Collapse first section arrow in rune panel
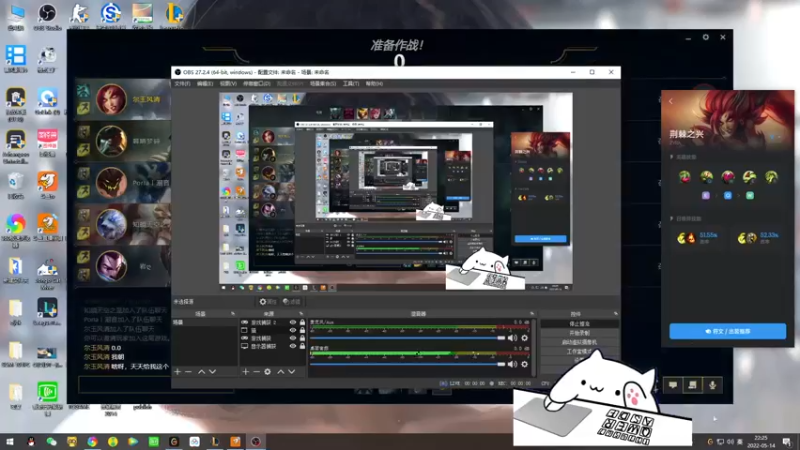Viewport: 800px width, 450px height. (672, 157)
